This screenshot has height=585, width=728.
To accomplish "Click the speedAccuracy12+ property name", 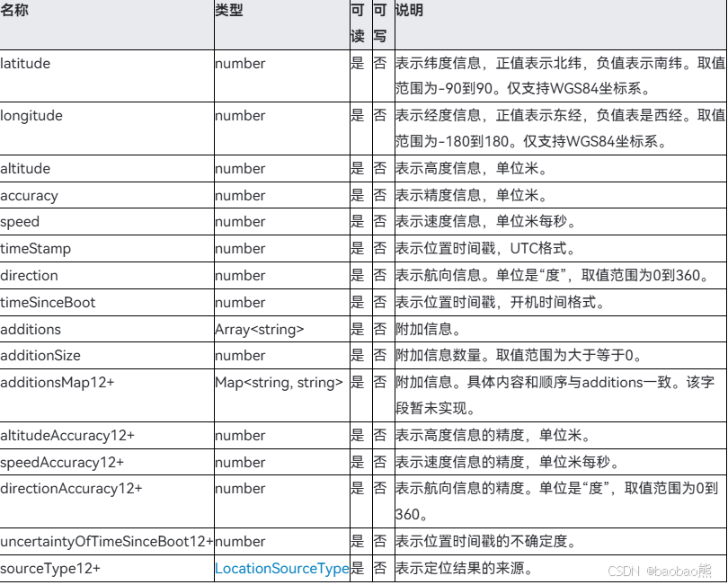I will pos(62,462).
